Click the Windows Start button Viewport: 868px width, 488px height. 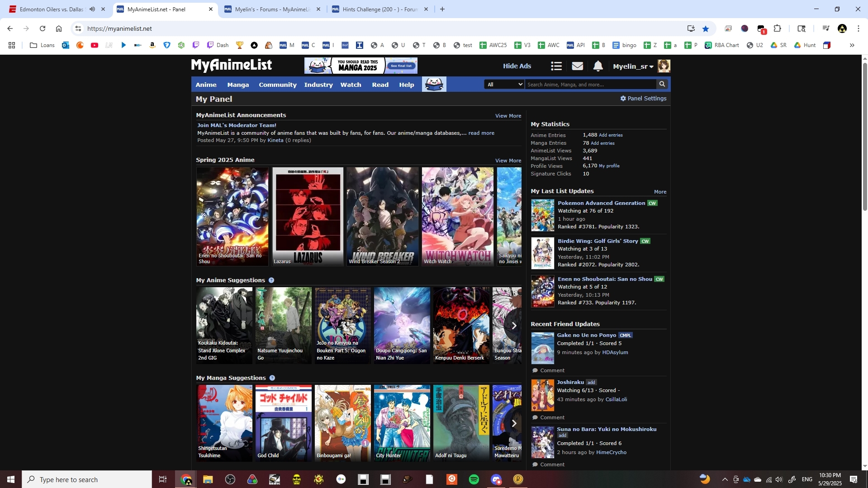tap(11, 479)
